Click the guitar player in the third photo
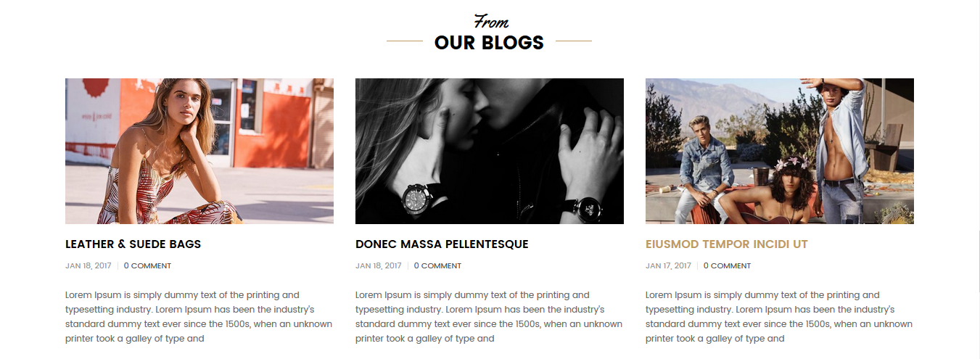Image resolution: width=980 pixels, height=359 pixels. 774,192
